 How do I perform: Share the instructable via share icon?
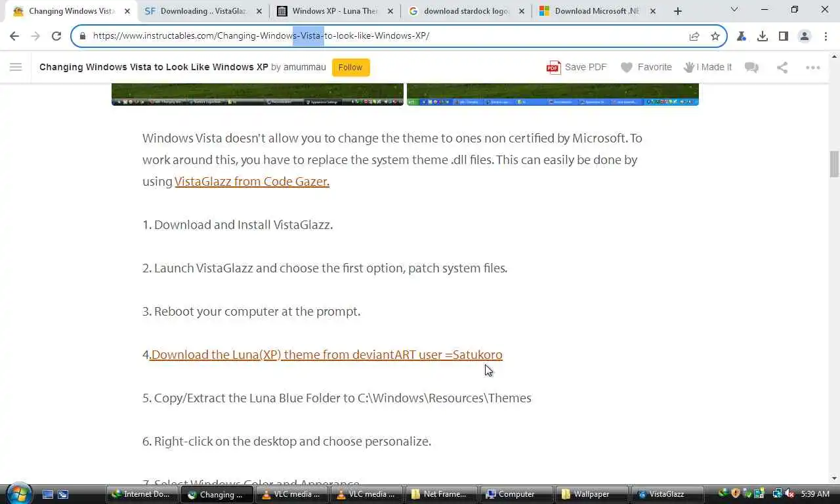click(x=782, y=67)
